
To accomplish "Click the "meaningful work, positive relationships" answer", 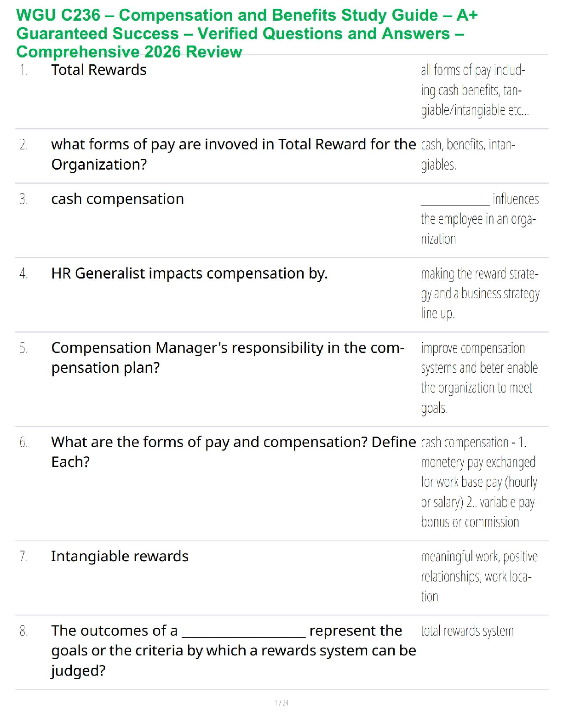I will pos(479,576).
